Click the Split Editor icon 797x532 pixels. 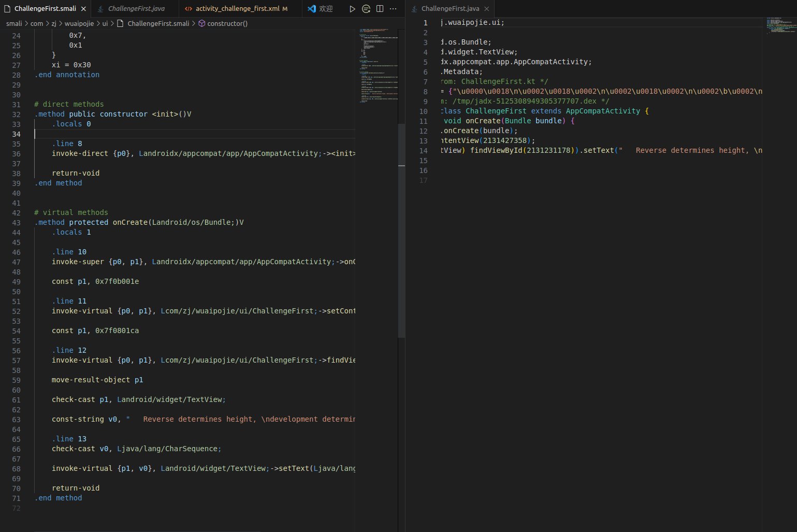click(380, 9)
